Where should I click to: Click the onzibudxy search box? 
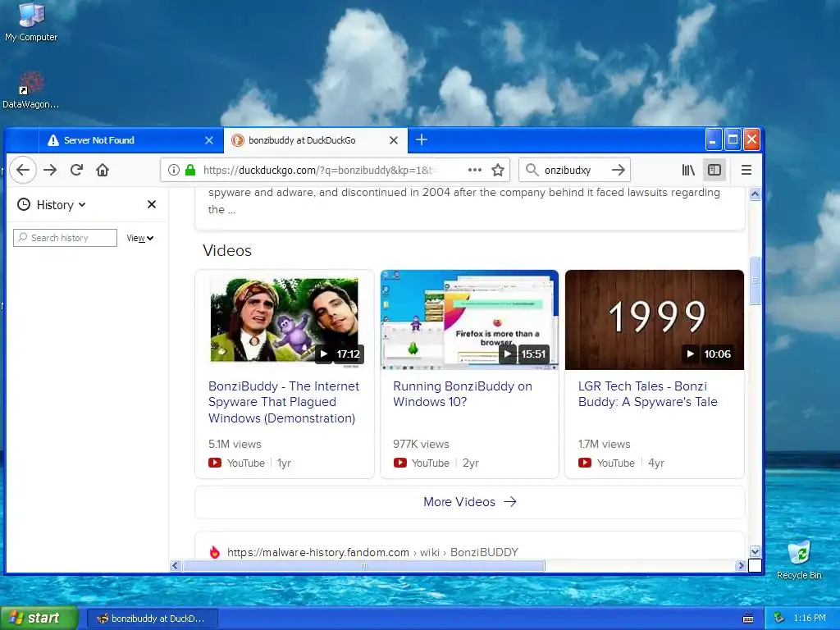click(573, 171)
